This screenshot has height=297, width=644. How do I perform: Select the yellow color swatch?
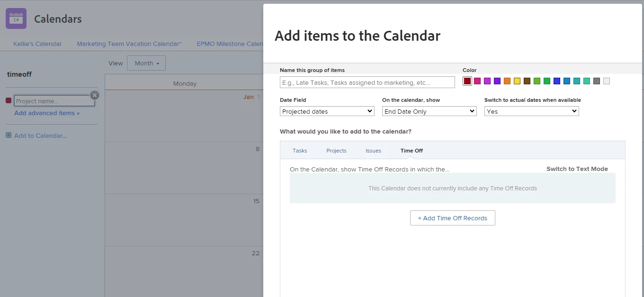[x=517, y=81]
